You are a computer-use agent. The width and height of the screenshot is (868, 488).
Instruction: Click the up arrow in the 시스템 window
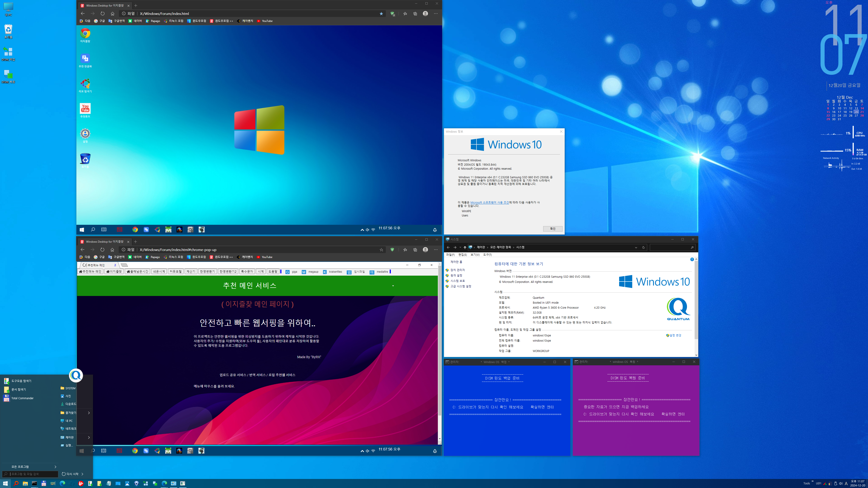(x=465, y=247)
